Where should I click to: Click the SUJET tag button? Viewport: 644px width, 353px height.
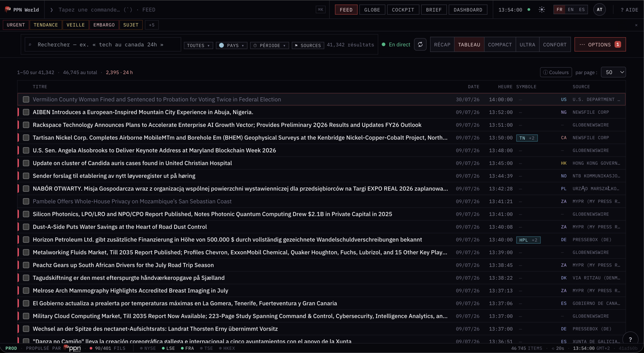click(x=131, y=25)
